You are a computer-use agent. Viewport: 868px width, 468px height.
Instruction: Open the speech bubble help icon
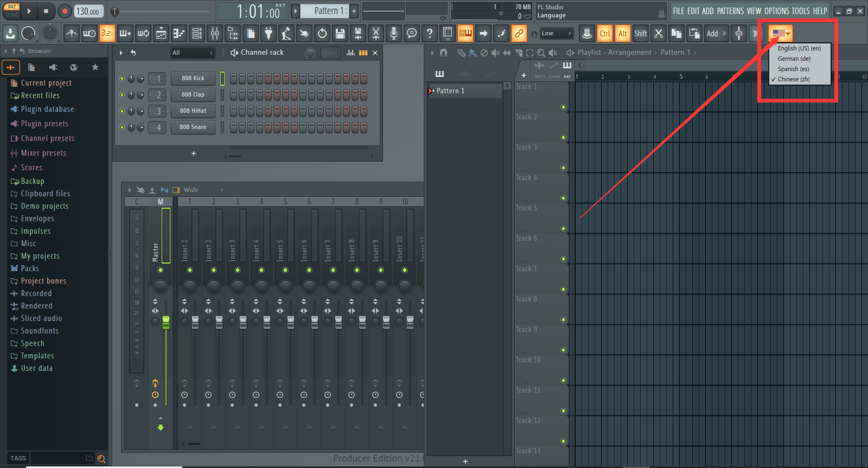[x=412, y=34]
